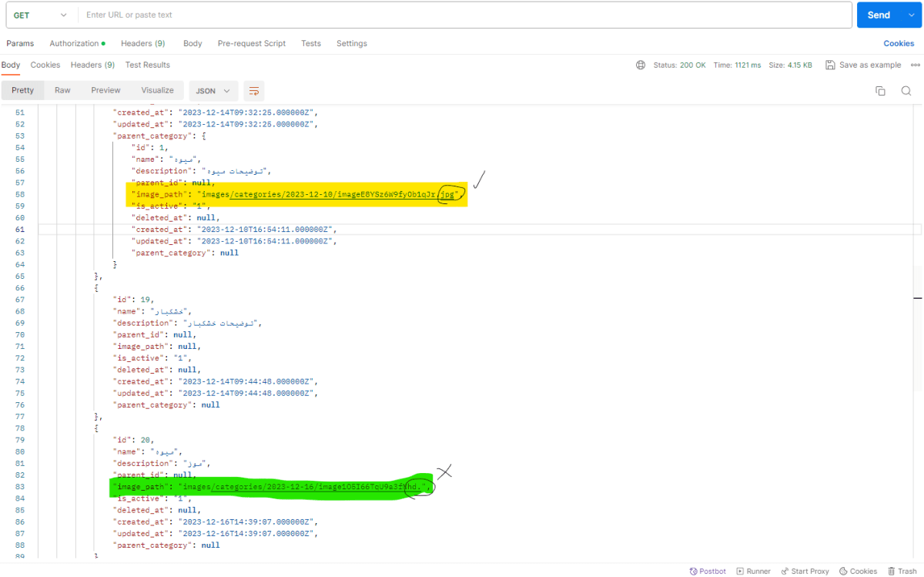Click line number 61 in gutter

20,230
